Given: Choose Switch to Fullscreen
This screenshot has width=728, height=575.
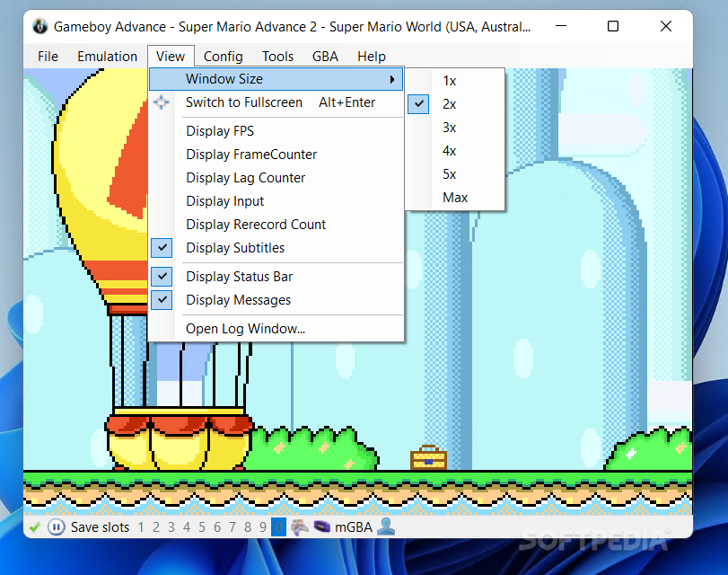Looking at the screenshot, I should point(276,102).
